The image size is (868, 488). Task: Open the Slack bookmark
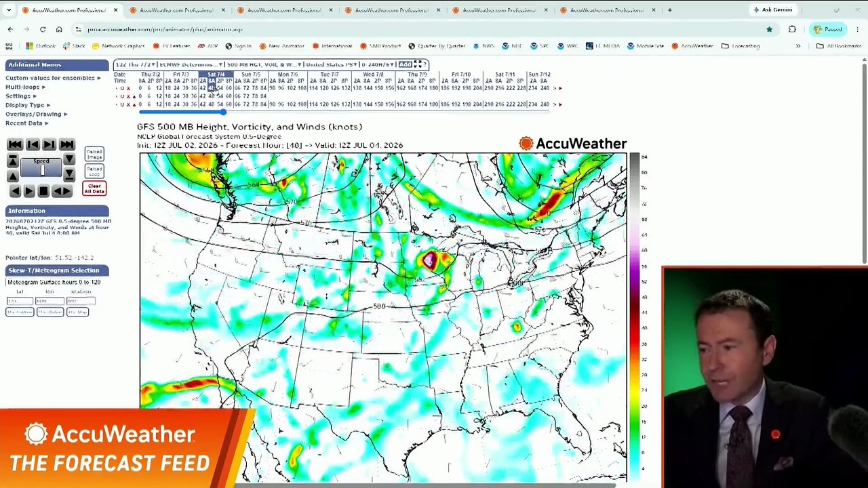pos(75,46)
